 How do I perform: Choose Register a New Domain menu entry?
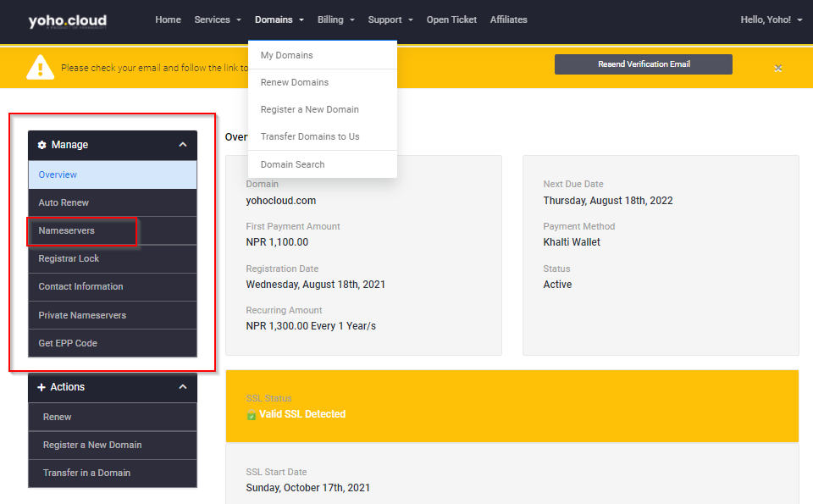tap(309, 109)
